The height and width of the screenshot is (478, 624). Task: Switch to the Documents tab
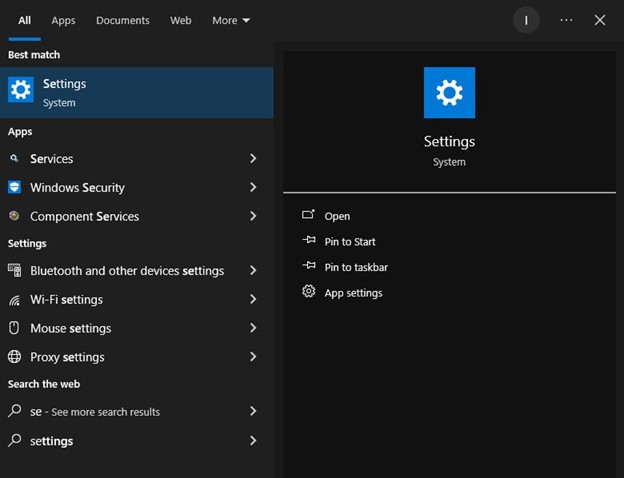[122, 20]
